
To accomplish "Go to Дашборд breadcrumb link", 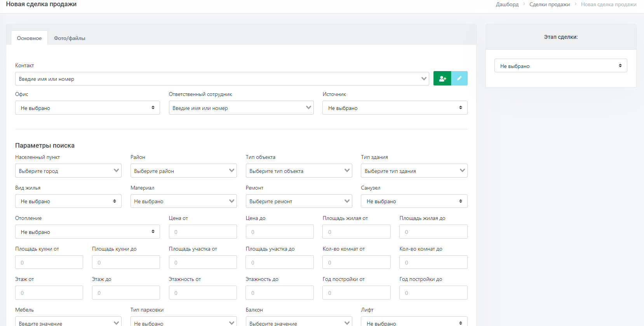I will click(507, 4).
